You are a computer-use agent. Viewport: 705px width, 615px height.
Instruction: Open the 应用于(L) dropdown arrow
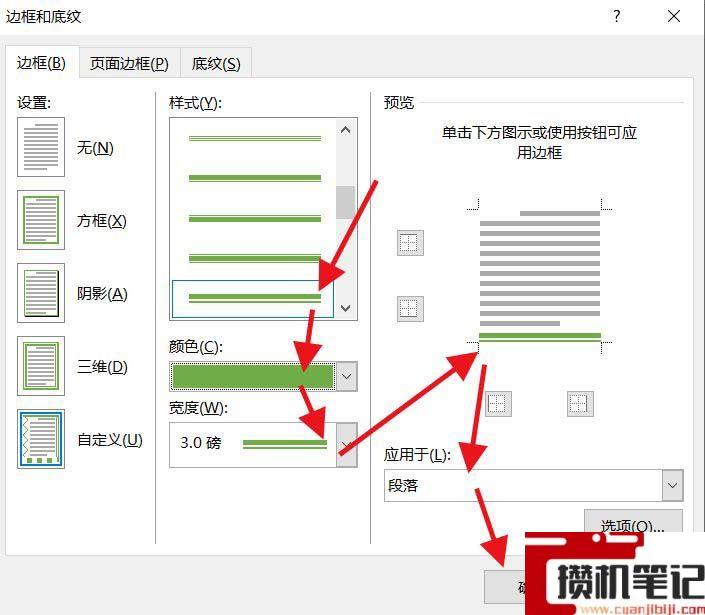tap(673, 485)
